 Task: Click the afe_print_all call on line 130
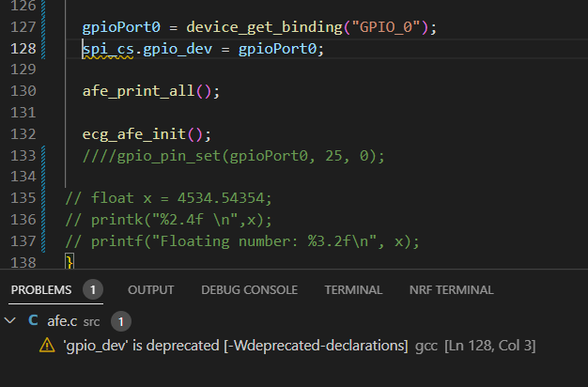[x=150, y=91]
